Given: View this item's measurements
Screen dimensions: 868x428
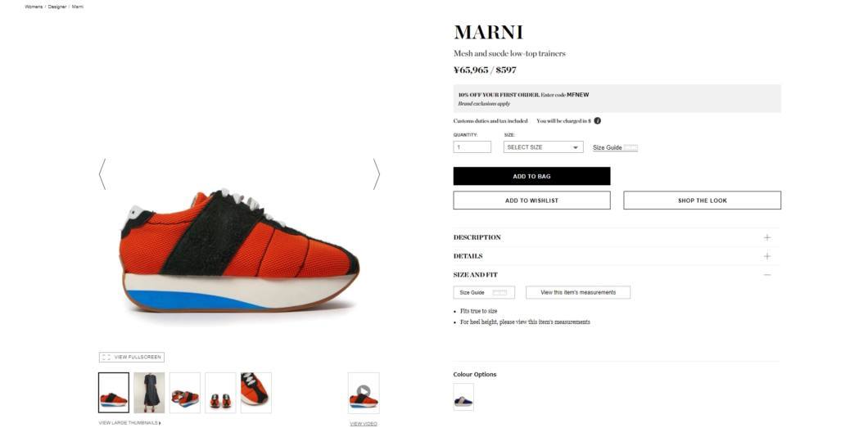Looking at the screenshot, I should [x=578, y=292].
